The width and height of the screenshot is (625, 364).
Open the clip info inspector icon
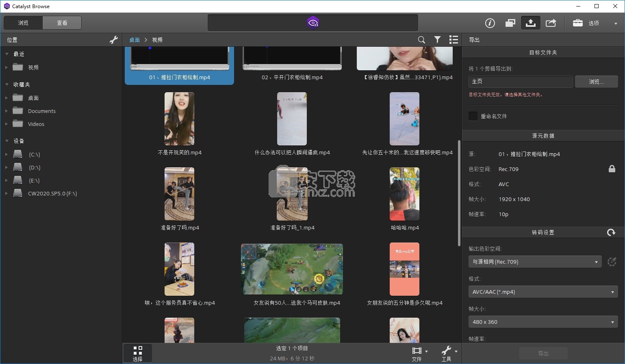point(490,23)
